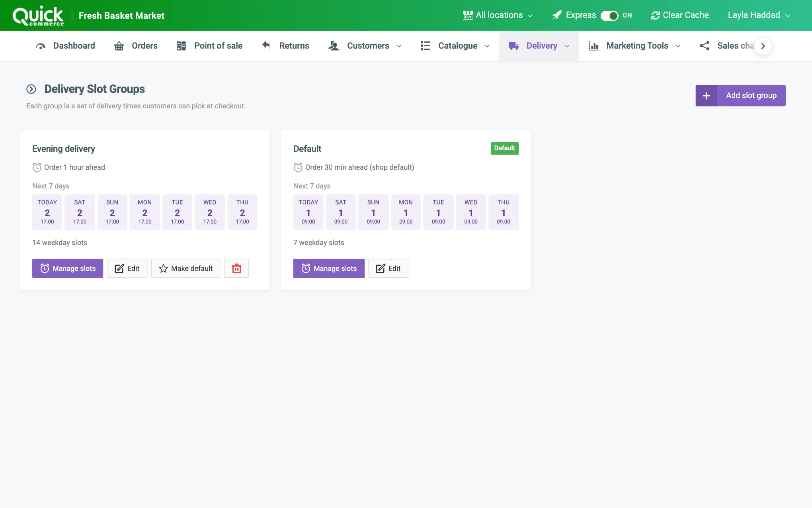Open the Dashboard menu item
Viewport: 812px width, 508px height.
(65, 46)
